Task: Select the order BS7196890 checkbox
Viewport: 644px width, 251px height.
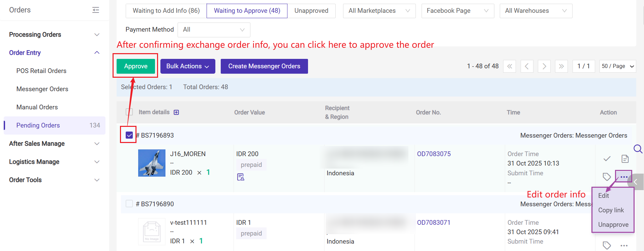Action: tap(129, 204)
